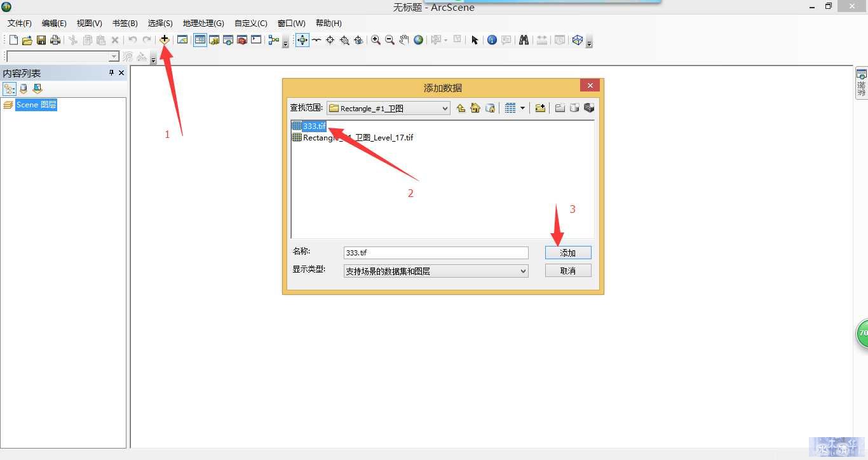Select the Scene 图层 item
The width and height of the screenshot is (868, 460).
[36, 105]
